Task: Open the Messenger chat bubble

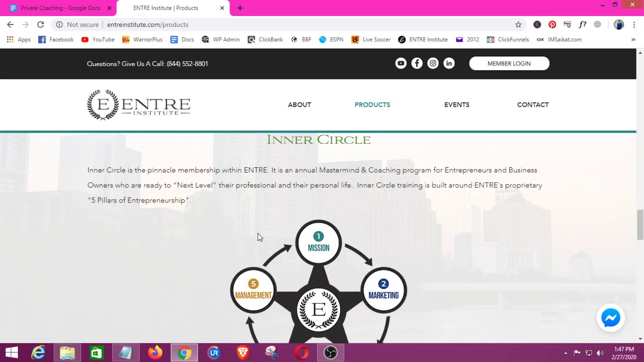Action: coord(611,318)
